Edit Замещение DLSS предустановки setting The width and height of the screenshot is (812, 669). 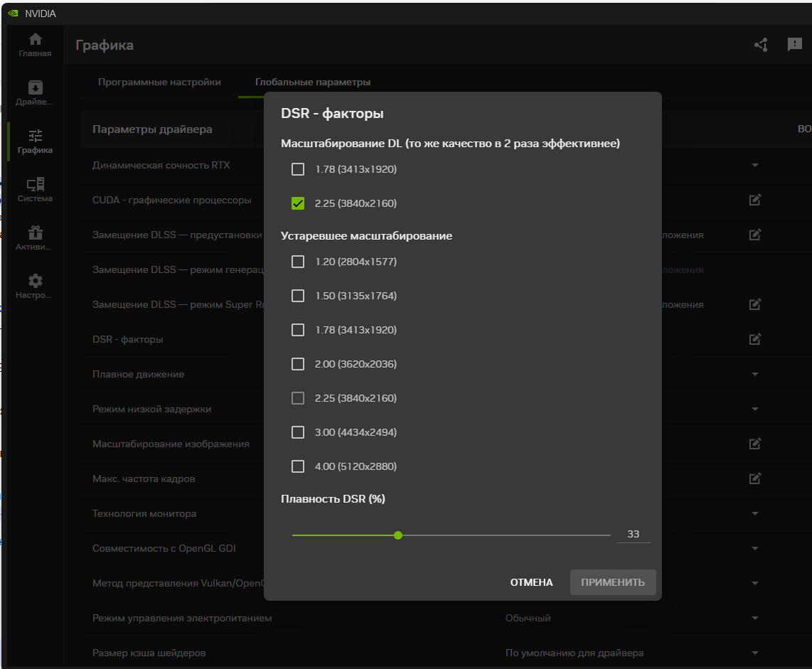coord(755,235)
